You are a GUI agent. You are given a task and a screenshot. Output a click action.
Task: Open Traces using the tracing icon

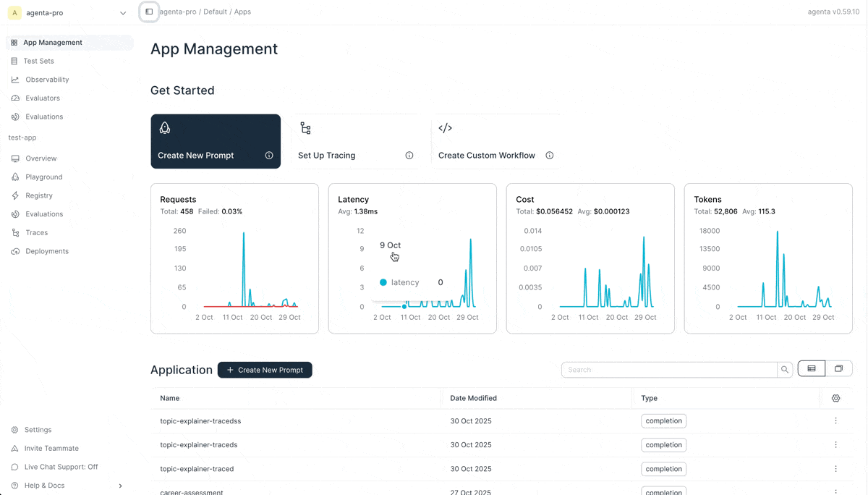pyautogui.click(x=14, y=232)
